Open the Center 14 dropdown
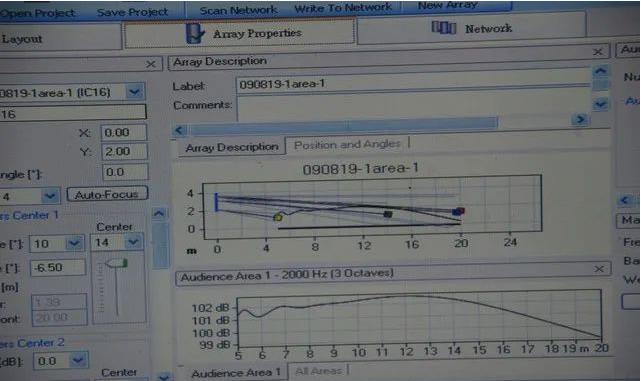Viewport: 641px width, 381px height. pyautogui.click(x=133, y=242)
